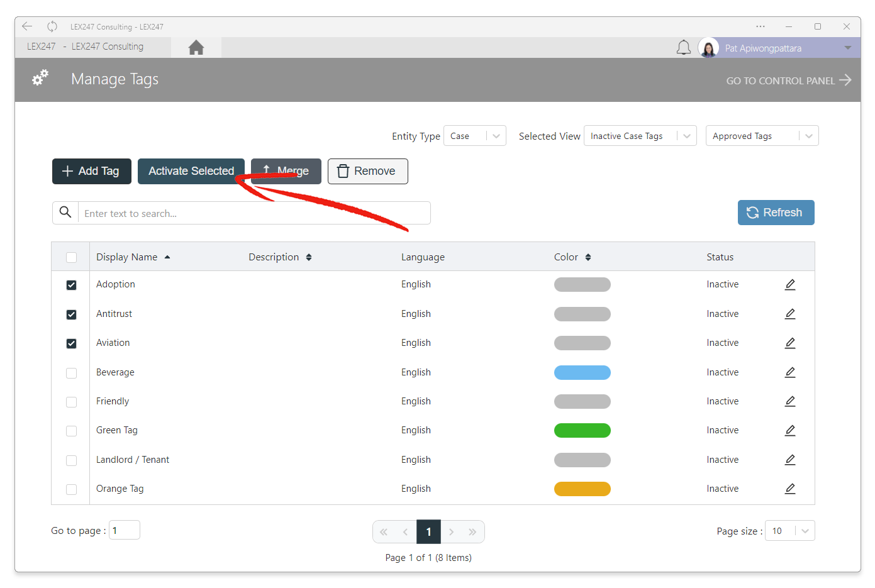Image resolution: width=875 pixels, height=588 pixels.
Task: Go to the home page icon
Action: (x=196, y=47)
